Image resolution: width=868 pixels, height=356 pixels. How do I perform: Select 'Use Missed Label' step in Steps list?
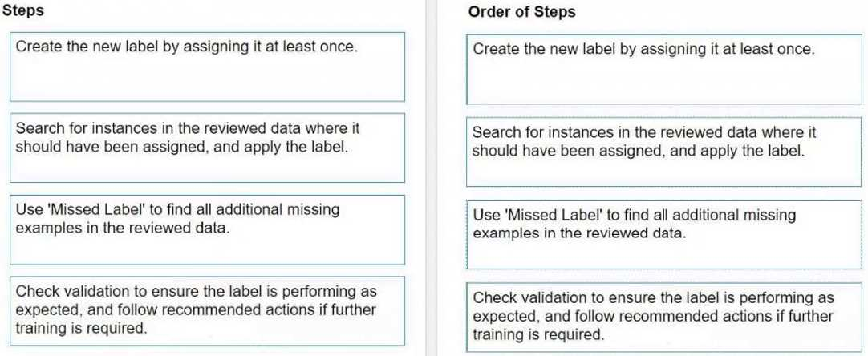pyautogui.click(x=207, y=229)
